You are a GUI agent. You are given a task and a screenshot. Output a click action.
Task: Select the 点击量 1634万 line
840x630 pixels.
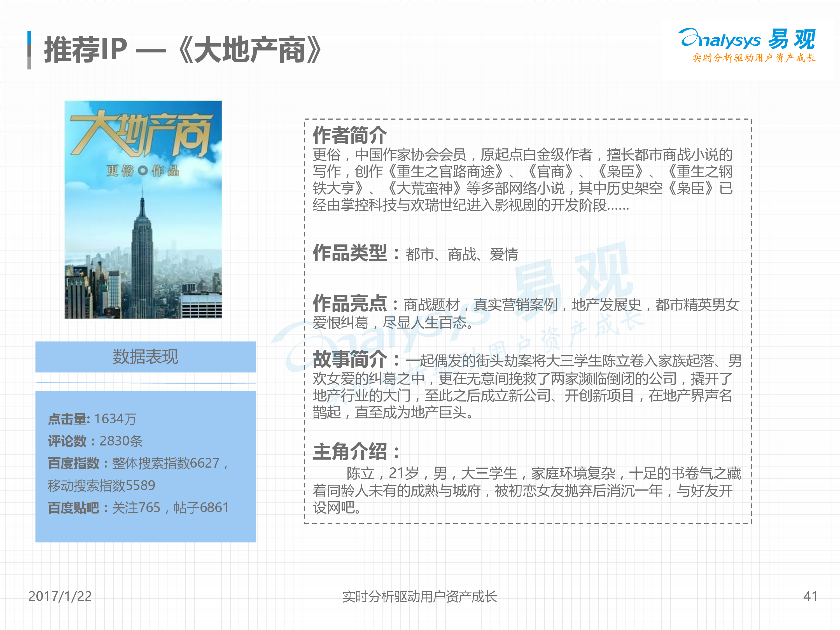coord(92,419)
